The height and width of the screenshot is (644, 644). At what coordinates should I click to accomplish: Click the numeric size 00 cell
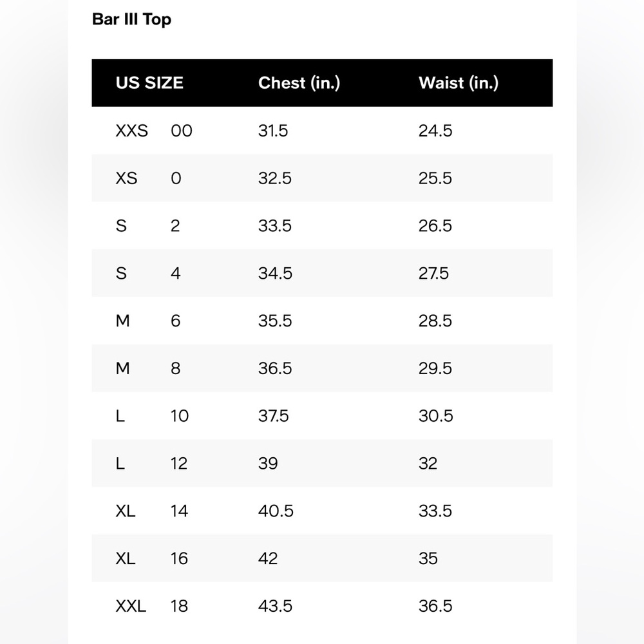coord(182,131)
